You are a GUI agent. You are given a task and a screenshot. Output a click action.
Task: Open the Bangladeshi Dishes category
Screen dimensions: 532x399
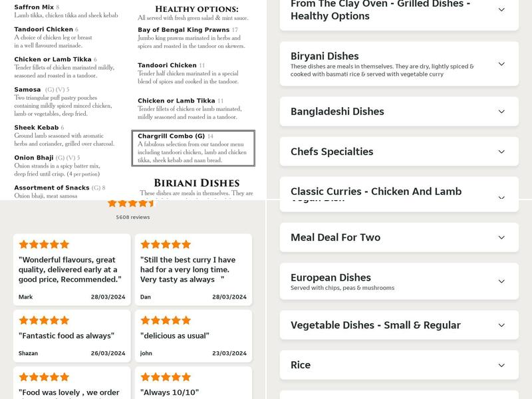click(x=398, y=112)
